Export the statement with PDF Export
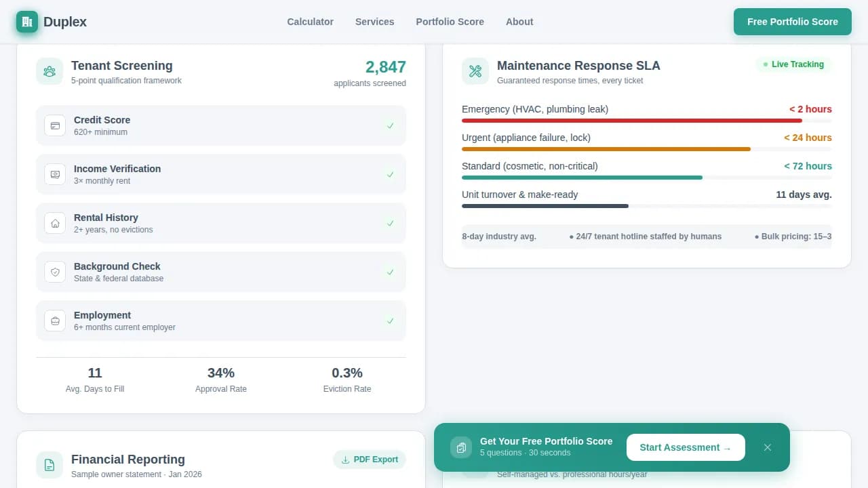868x488 pixels. 370,460
